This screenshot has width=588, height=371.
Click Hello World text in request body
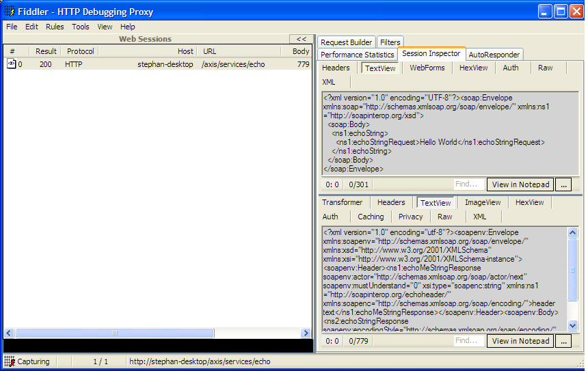coord(438,142)
